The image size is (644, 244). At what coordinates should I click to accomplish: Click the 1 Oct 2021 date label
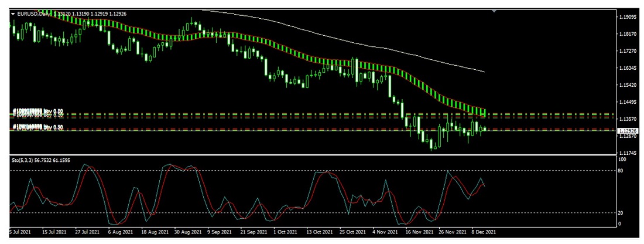287,232
